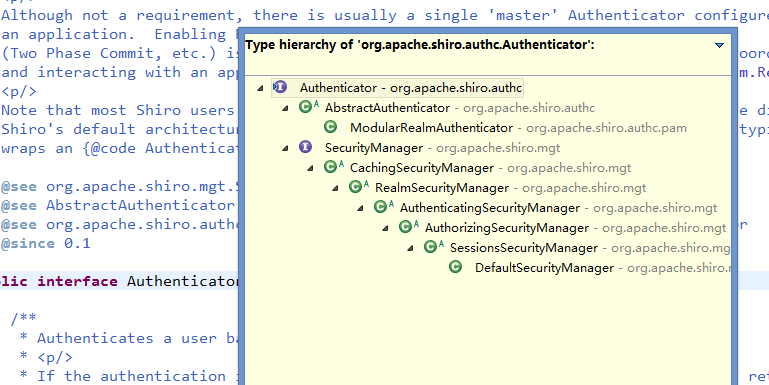Click the SecurityManager interface icon
769x385 pixels.
(x=306, y=147)
